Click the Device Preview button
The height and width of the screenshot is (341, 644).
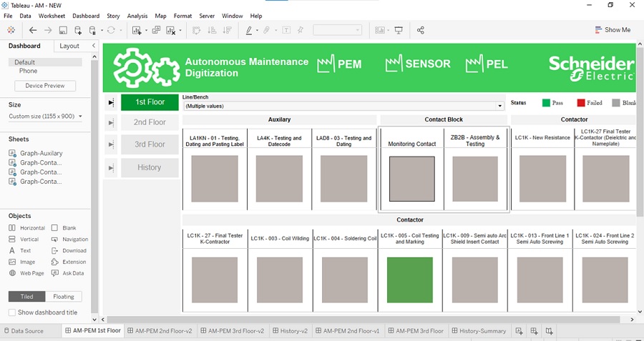pyautogui.click(x=45, y=86)
